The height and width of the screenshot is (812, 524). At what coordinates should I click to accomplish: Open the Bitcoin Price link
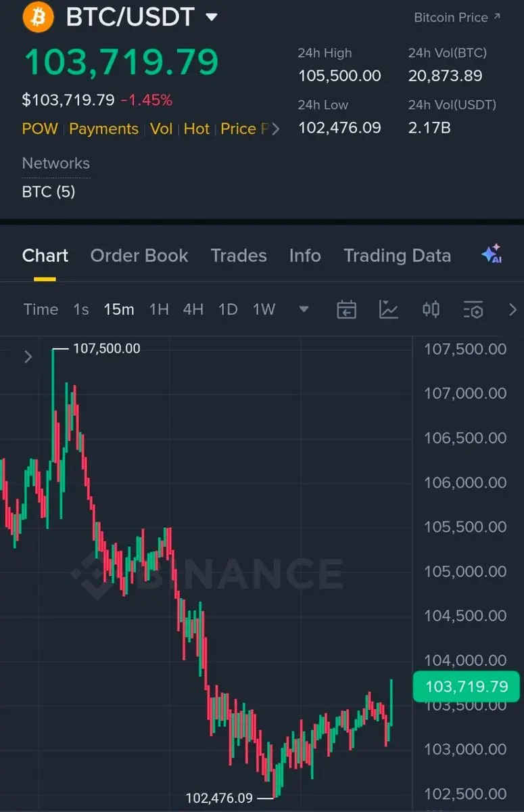pyautogui.click(x=457, y=18)
